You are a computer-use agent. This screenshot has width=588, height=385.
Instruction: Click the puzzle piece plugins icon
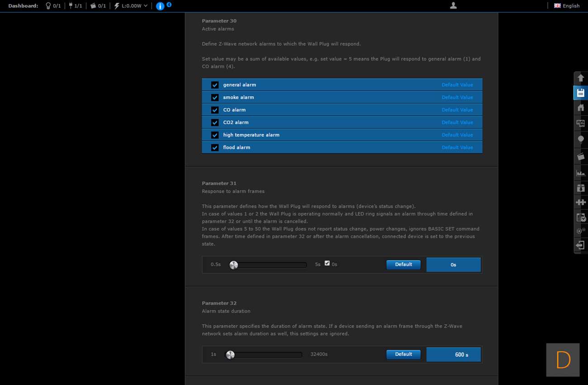pyautogui.click(x=581, y=202)
